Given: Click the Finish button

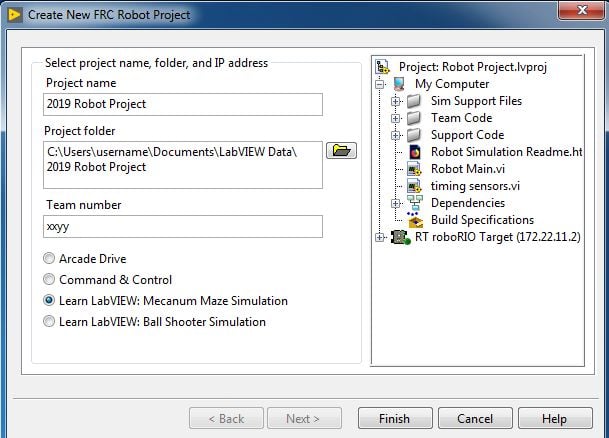Looking at the screenshot, I should point(395,418).
